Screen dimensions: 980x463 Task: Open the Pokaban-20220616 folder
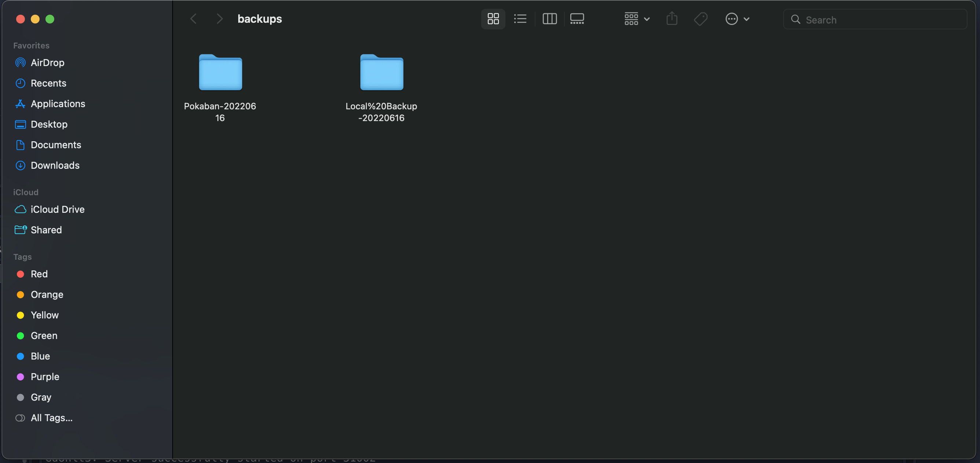click(220, 72)
